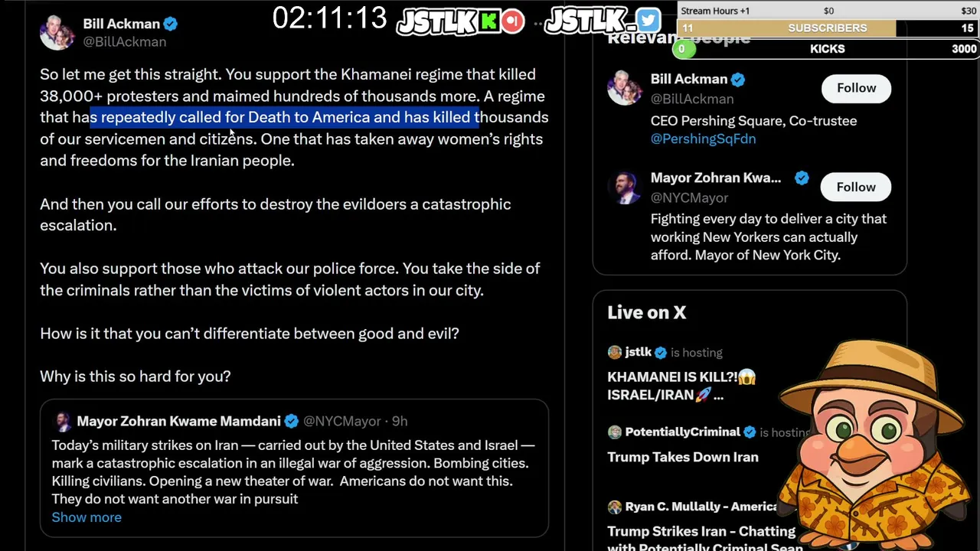Click text 'Why is this so hard for you?'
The image size is (980, 551).
pyautogui.click(x=136, y=377)
